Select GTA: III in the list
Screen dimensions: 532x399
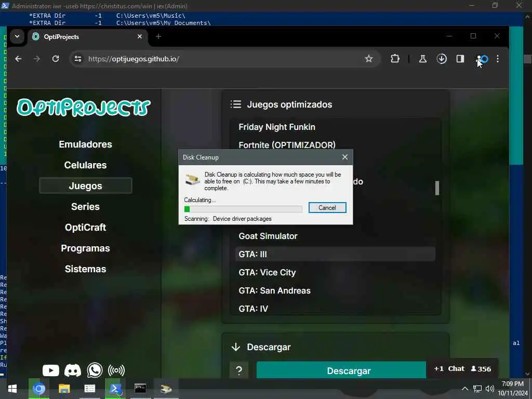(335, 254)
